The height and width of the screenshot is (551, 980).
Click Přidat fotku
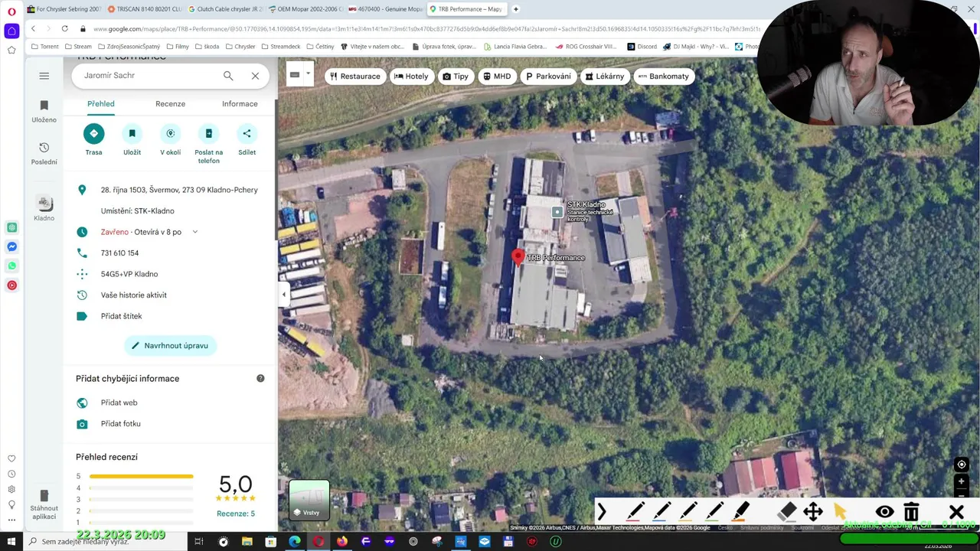[120, 424]
